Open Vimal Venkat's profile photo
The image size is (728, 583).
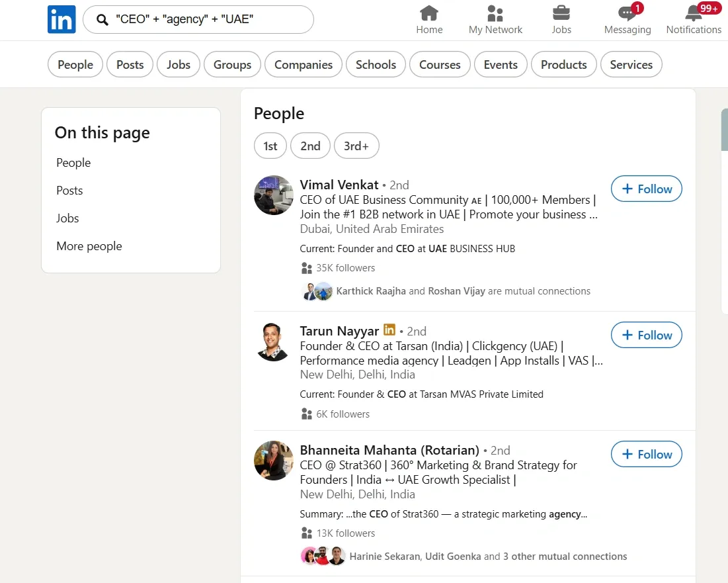[274, 195]
